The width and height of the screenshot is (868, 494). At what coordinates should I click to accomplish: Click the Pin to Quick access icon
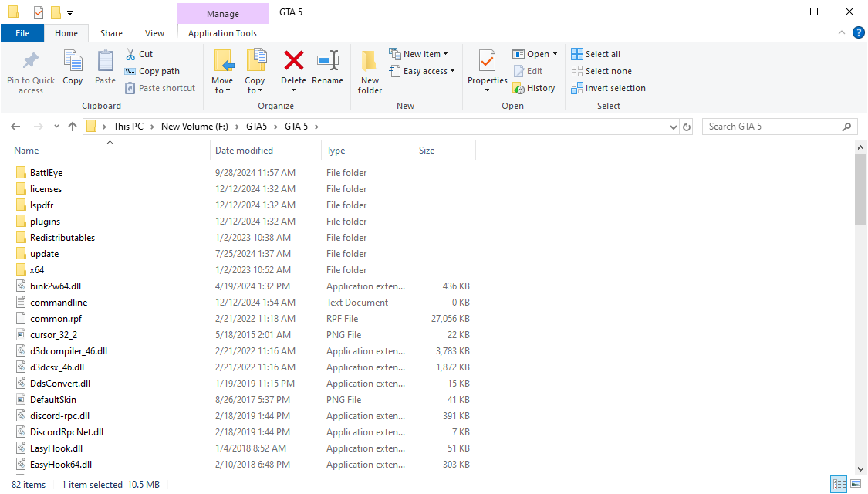(x=30, y=61)
